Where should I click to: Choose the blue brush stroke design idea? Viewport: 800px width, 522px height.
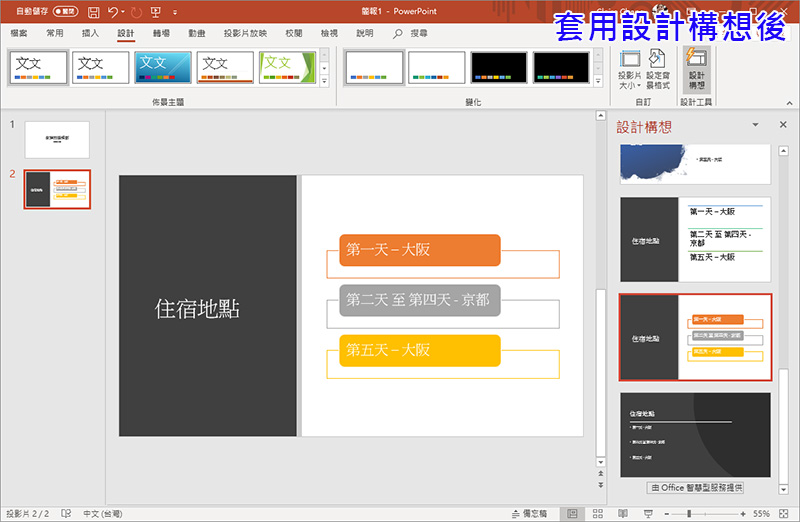pos(695,164)
